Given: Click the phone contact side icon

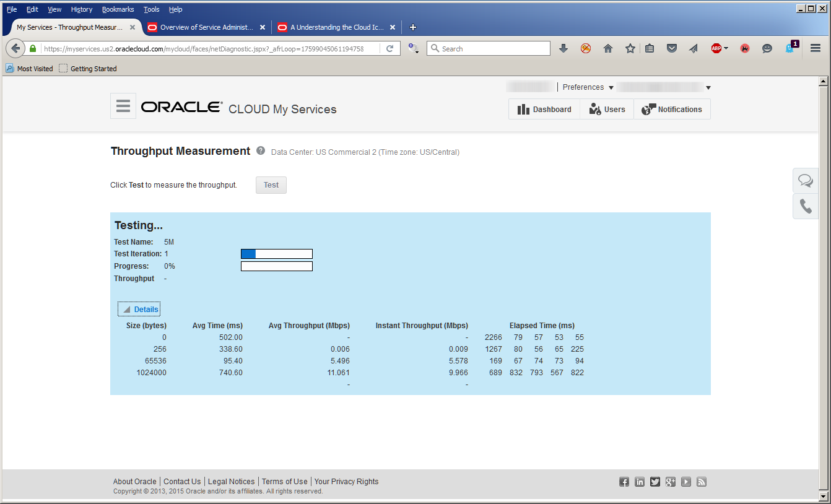Looking at the screenshot, I should [x=806, y=206].
